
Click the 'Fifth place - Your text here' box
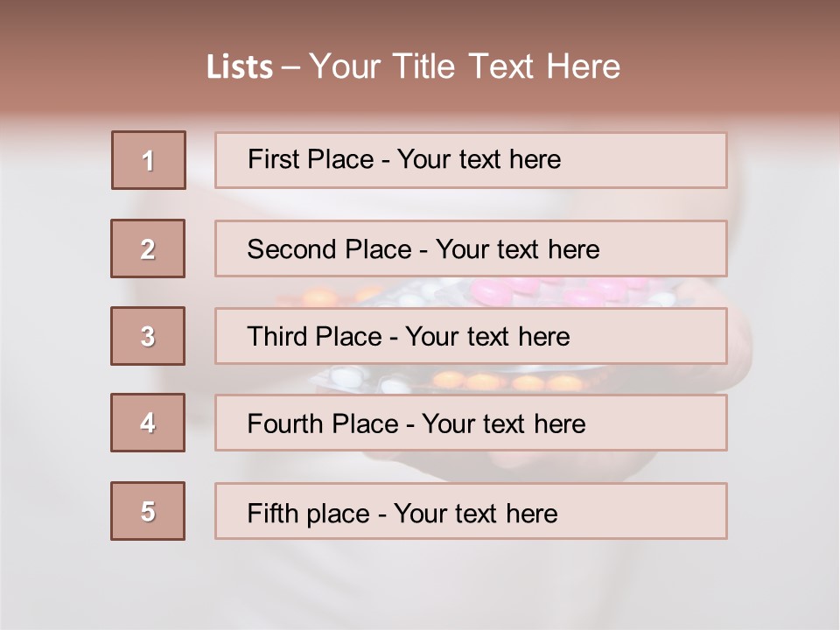click(x=471, y=511)
